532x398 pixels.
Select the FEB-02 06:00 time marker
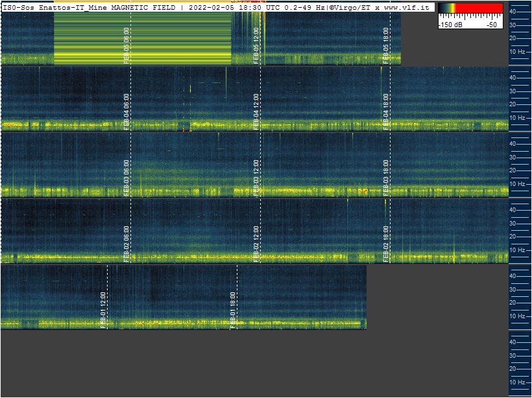click(127, 244)
